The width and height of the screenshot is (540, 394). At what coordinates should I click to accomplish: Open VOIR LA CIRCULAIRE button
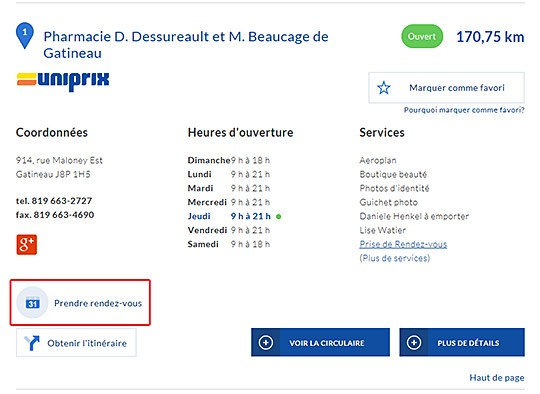tap(320, 342)
